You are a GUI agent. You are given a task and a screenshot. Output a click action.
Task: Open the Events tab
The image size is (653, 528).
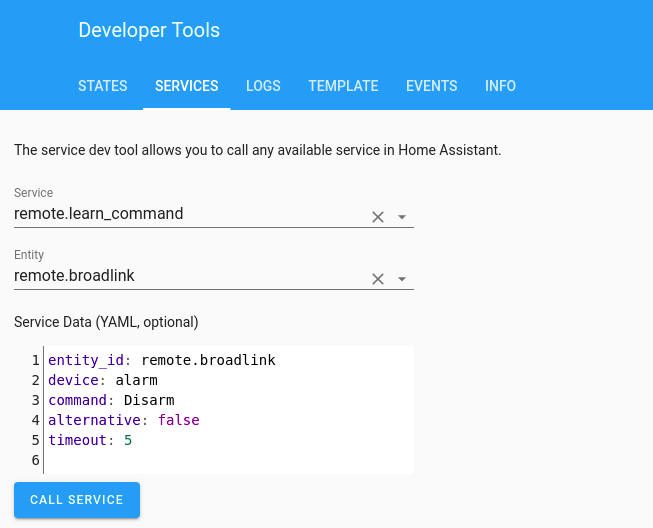(x=432, y=86)
